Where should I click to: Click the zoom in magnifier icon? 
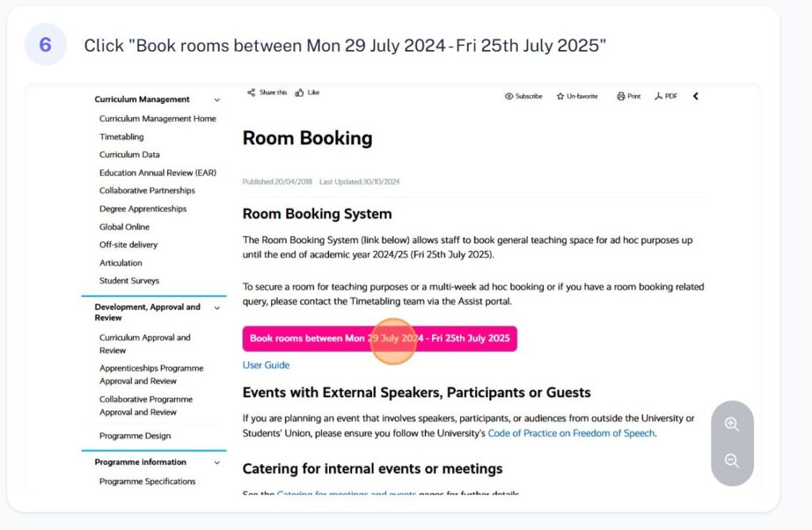(732, 425)
